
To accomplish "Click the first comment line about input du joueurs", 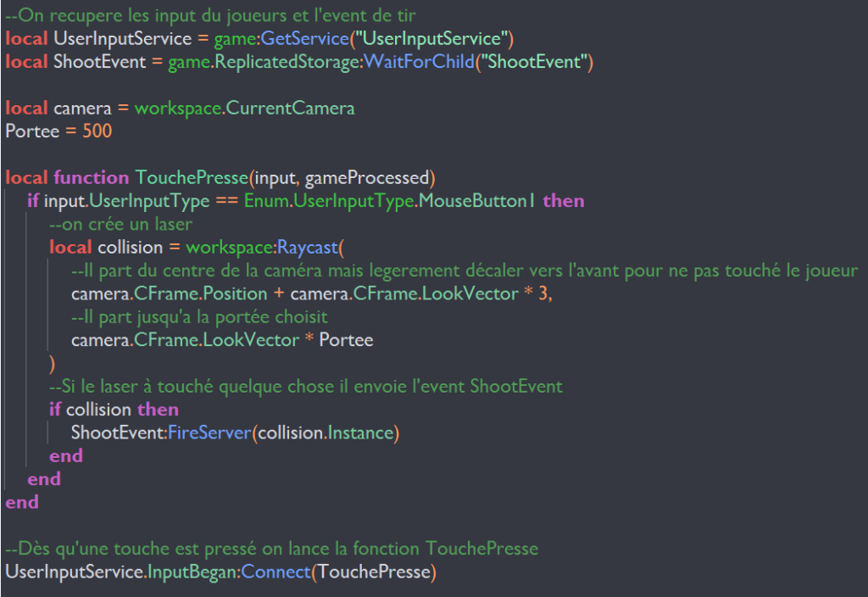I will [210, 15].
